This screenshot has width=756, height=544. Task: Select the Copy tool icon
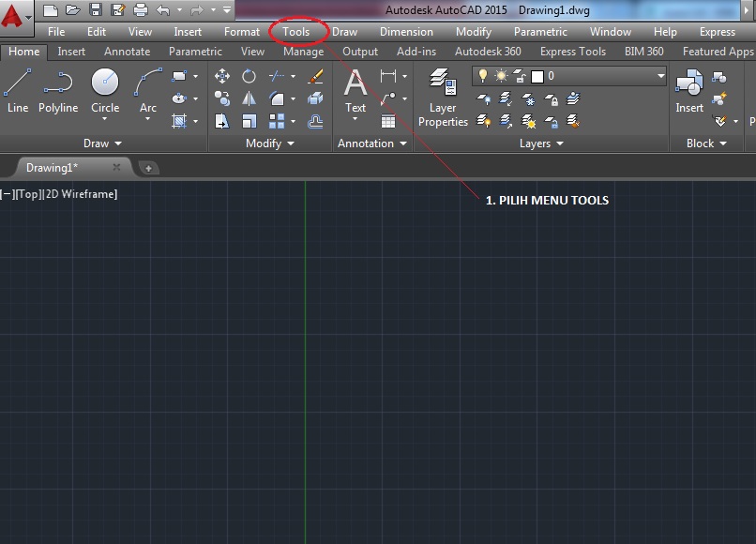pyautogui.click(x=222, y=98)
